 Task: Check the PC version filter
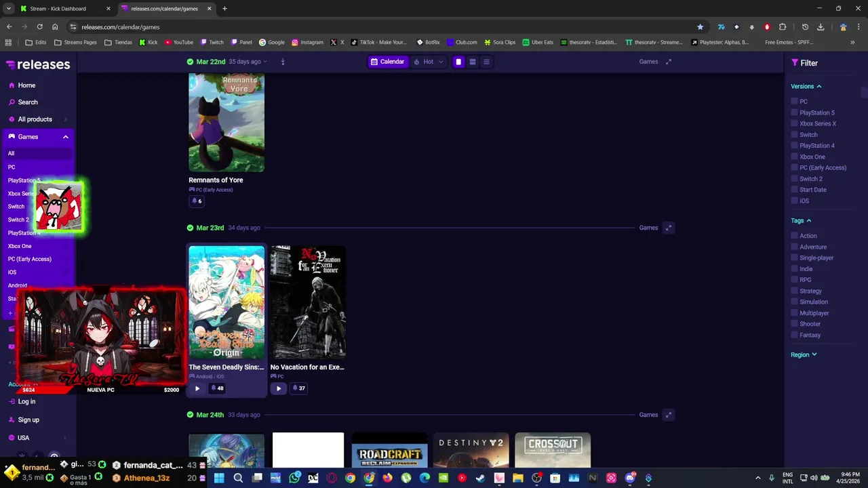point(794,102)
